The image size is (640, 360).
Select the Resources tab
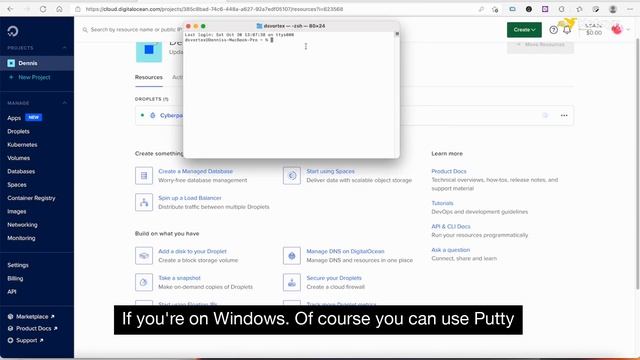pos(149,77)
